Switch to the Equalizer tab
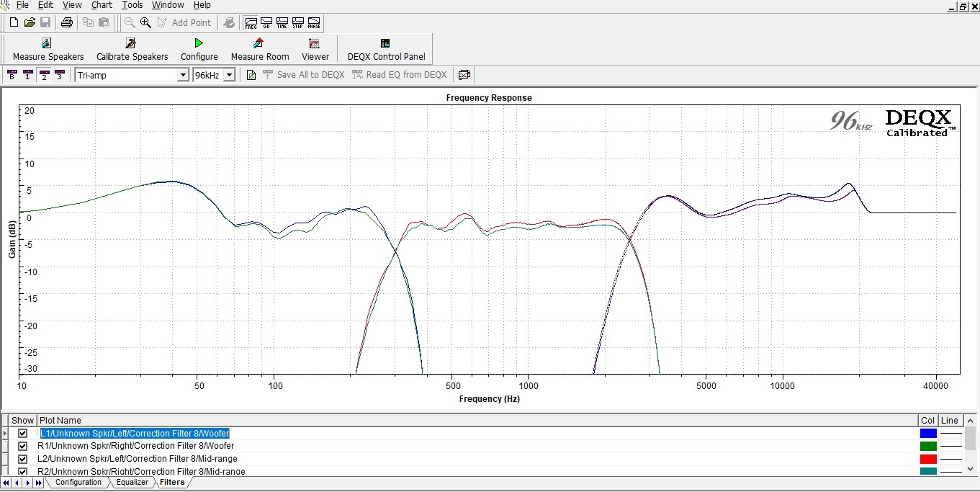 [132, 483]
